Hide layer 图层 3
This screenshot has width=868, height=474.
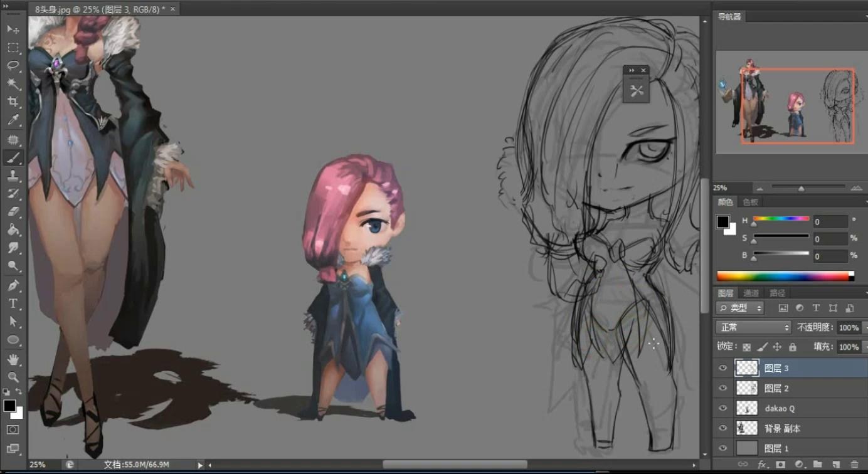(x=723, y=368)
